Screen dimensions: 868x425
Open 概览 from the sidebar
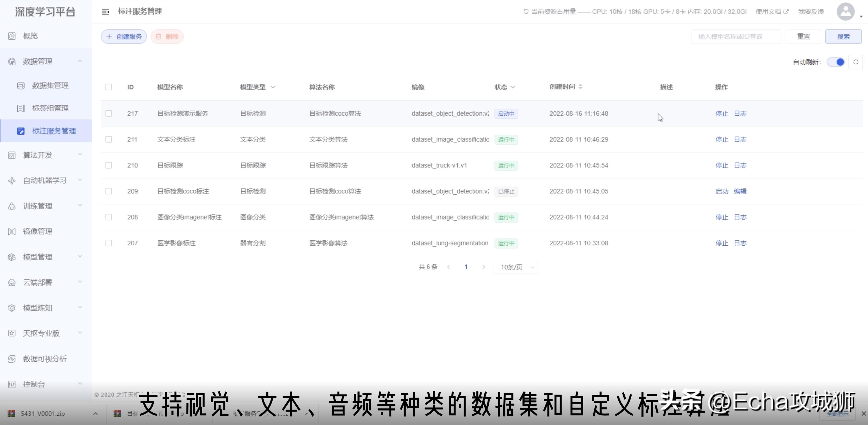[30, 36]
